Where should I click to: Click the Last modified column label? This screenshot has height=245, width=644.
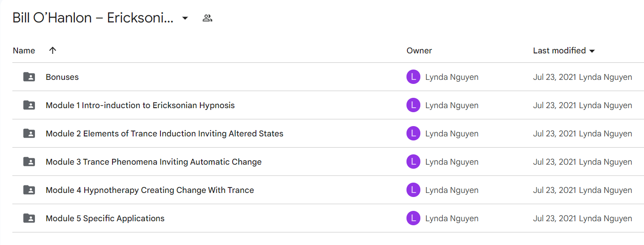(559, 51)
